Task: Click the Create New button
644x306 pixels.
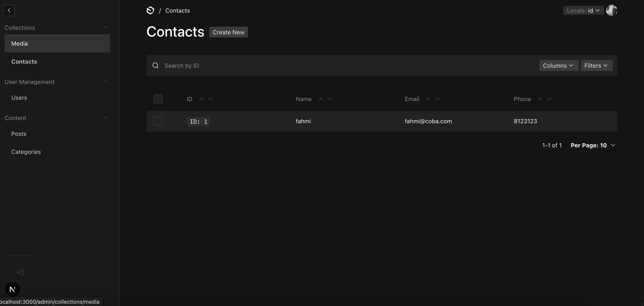Action: (x=228, y=32)
